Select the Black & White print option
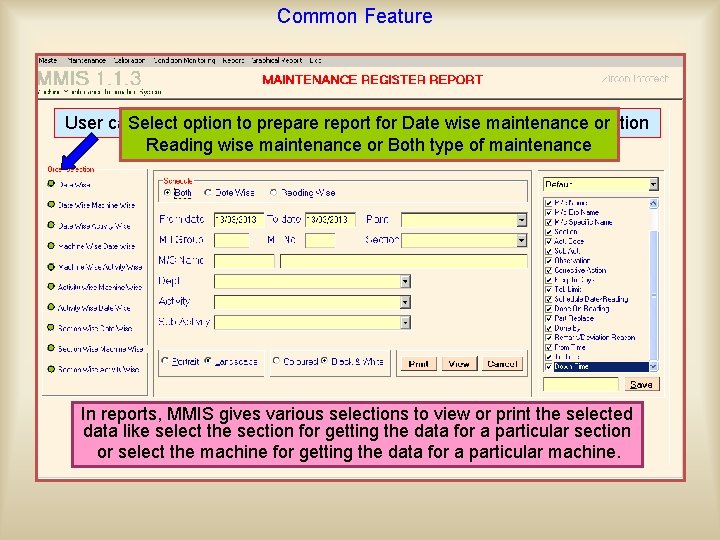Screen dimensions: 720x540 (x=324, y=361)
